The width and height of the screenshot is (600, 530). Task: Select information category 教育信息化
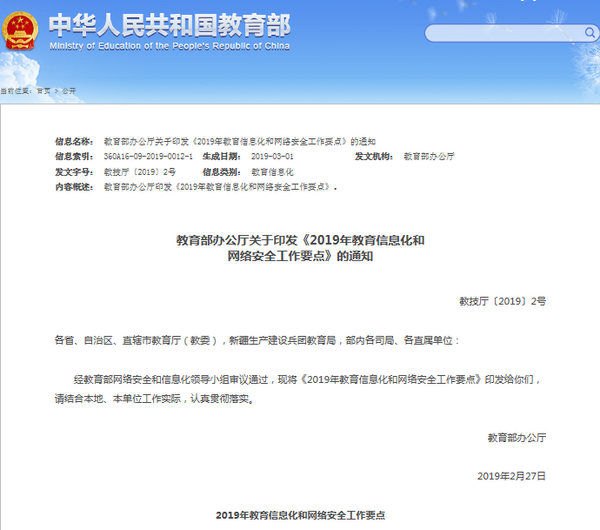(272, 172)
